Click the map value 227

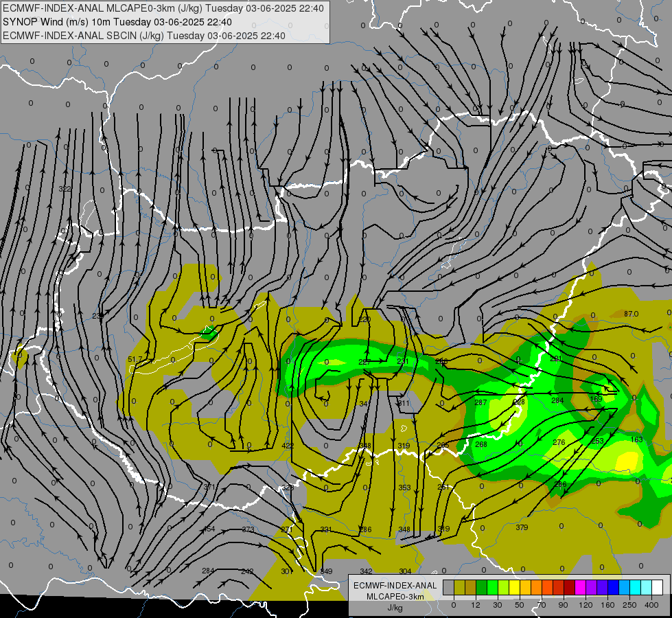pyautogui.click(x=364, y=362)
